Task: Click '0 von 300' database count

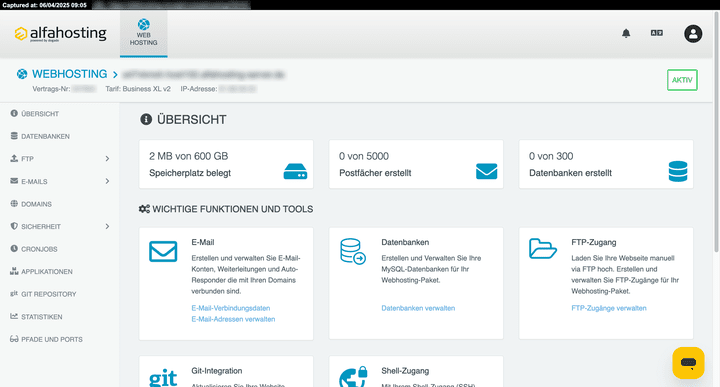Action: [551, 156]
